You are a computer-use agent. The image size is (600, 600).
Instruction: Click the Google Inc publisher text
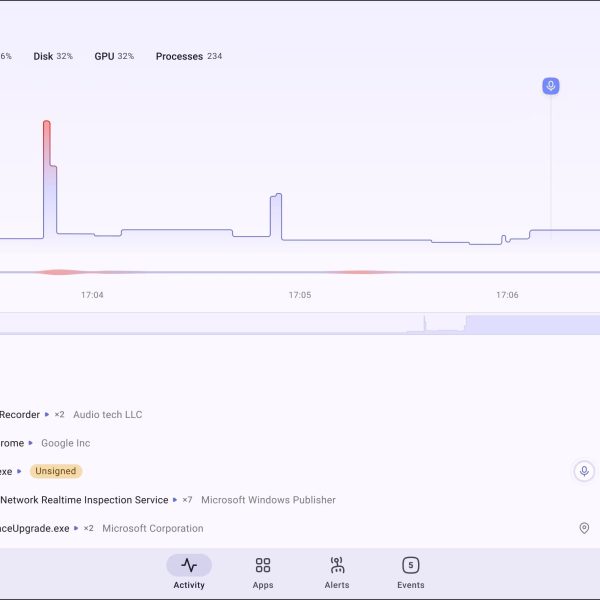(65, 443)
